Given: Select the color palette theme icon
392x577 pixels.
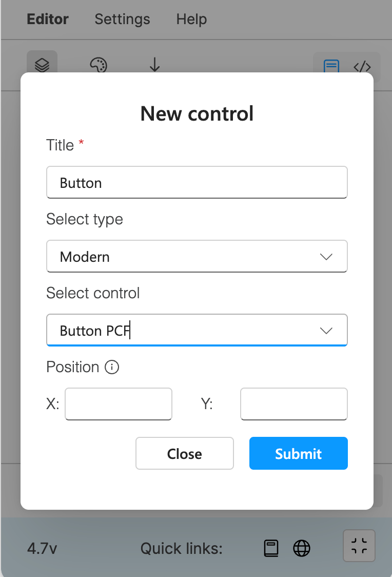Looking at the screenshot, I should (x=99, y=64).
